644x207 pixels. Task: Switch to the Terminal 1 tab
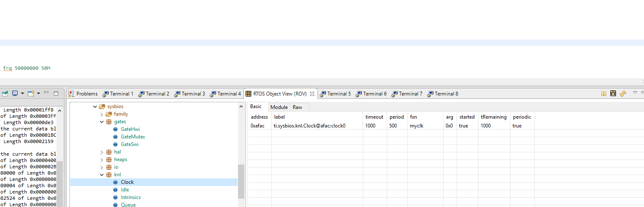(118, 94)
